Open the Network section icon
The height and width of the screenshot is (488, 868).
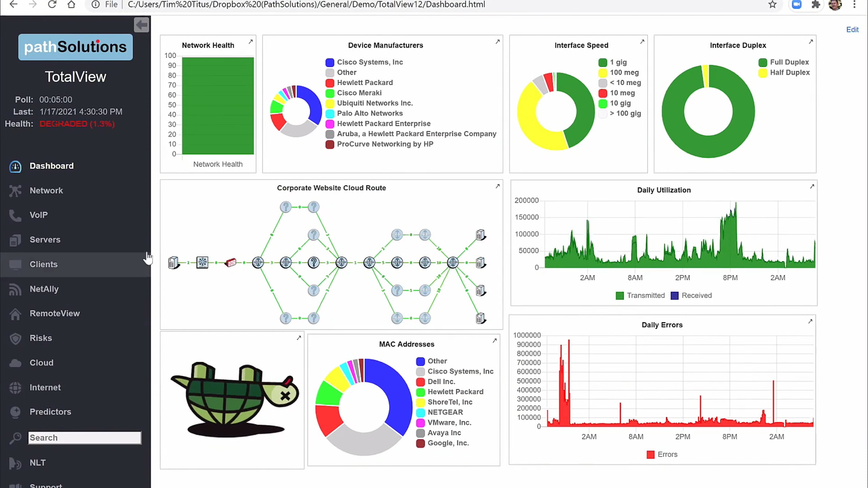click(x=15, y=191)
